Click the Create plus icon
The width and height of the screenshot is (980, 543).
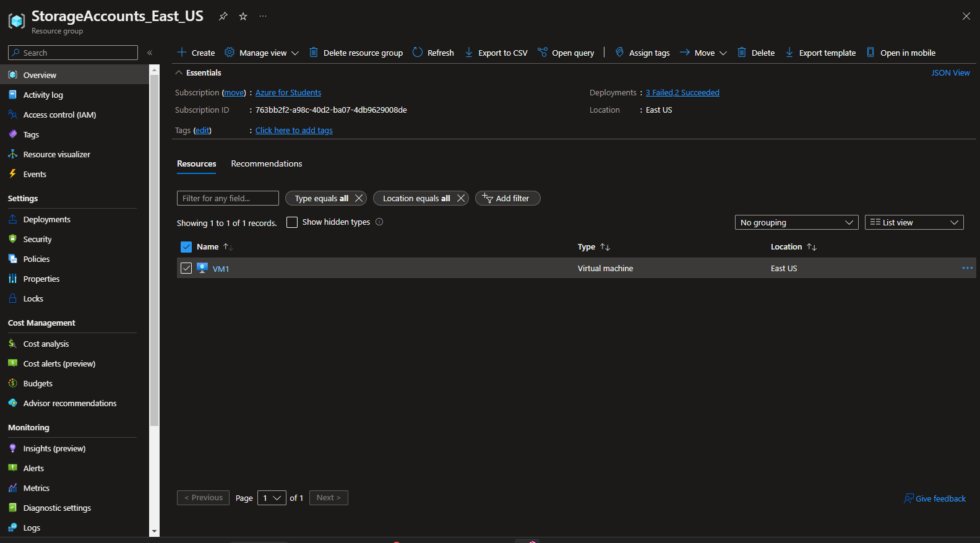tap(182, 53)
